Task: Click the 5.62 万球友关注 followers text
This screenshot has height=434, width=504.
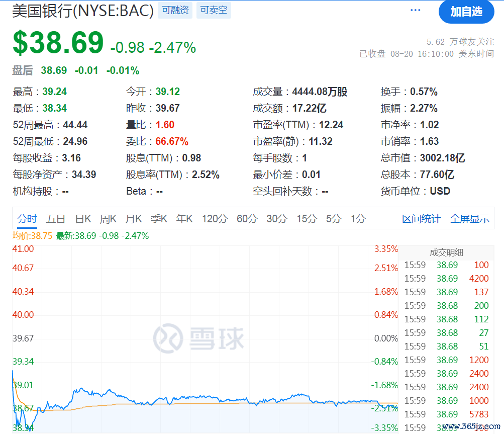Action: point(460,42)
